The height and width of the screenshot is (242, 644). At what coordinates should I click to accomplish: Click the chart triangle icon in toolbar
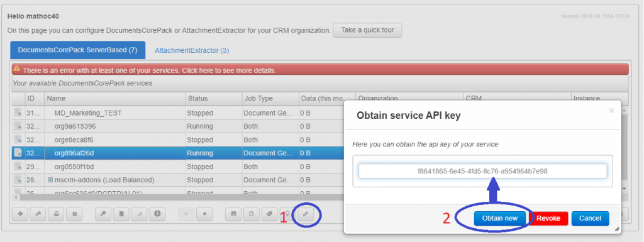click(x=139, y=214)
